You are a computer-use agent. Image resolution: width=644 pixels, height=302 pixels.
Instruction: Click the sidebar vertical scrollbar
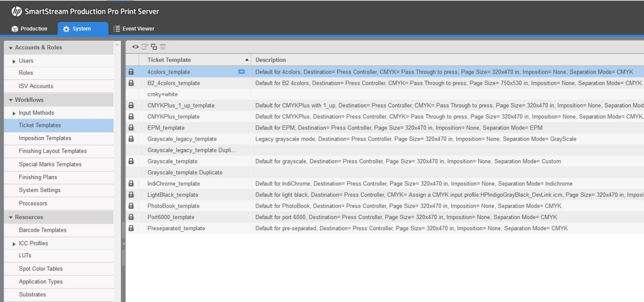tap(117, 172)
